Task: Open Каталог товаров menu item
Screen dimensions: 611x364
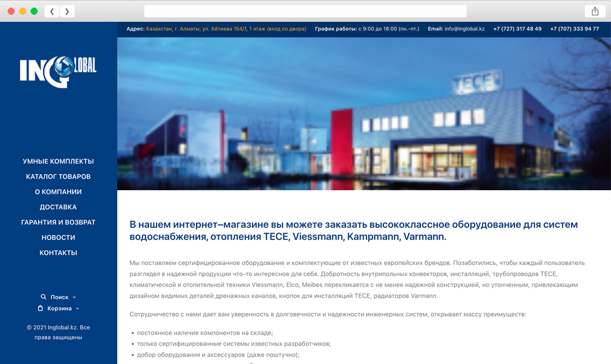Action: tap(58, 177)
